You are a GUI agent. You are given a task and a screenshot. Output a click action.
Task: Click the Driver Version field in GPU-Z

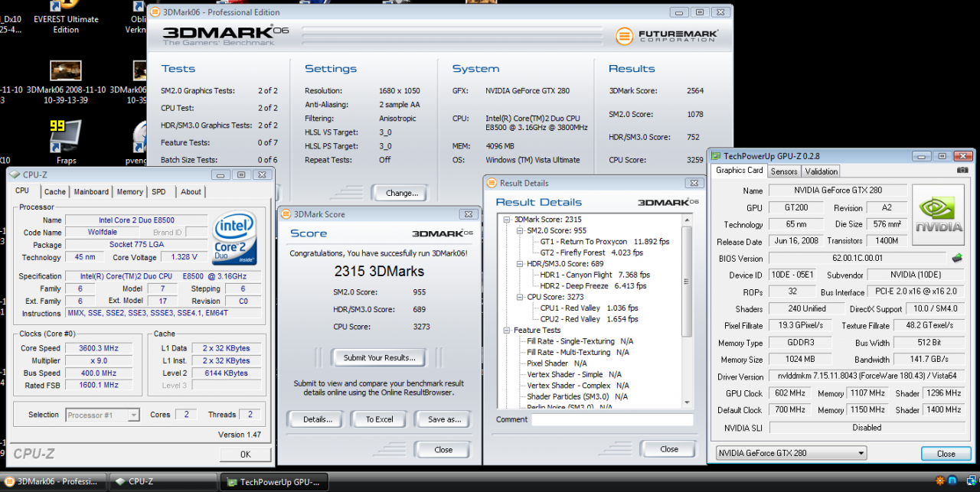pyautogui.click(x=866, y=376)
